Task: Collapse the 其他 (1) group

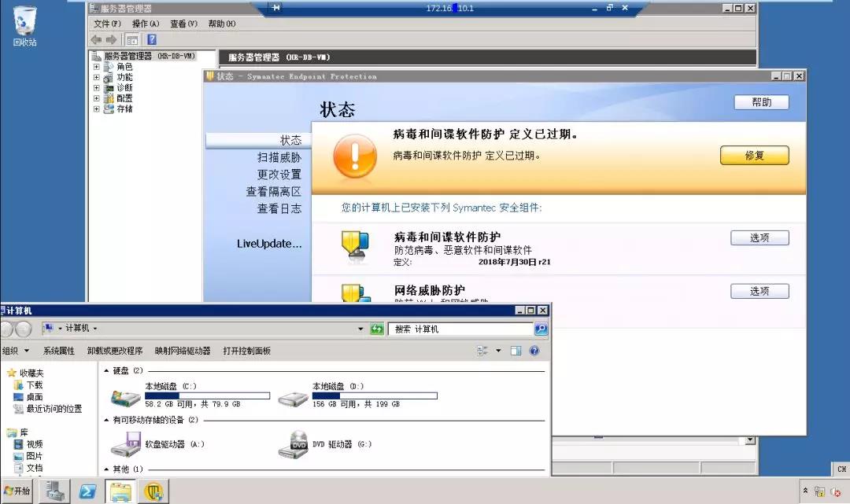Action: click(x=107, y=469)
